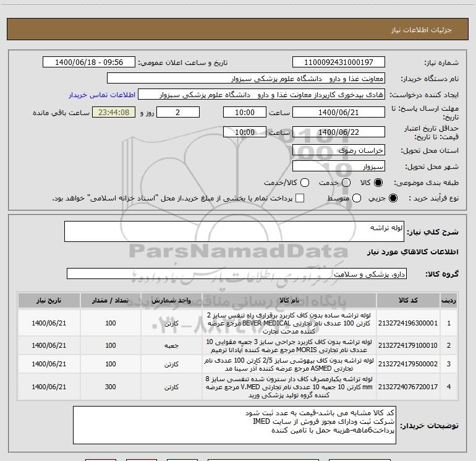Screen dimensions: 476x461
Task: Click the price validity time 10:00 field
Action: [245, 132]
